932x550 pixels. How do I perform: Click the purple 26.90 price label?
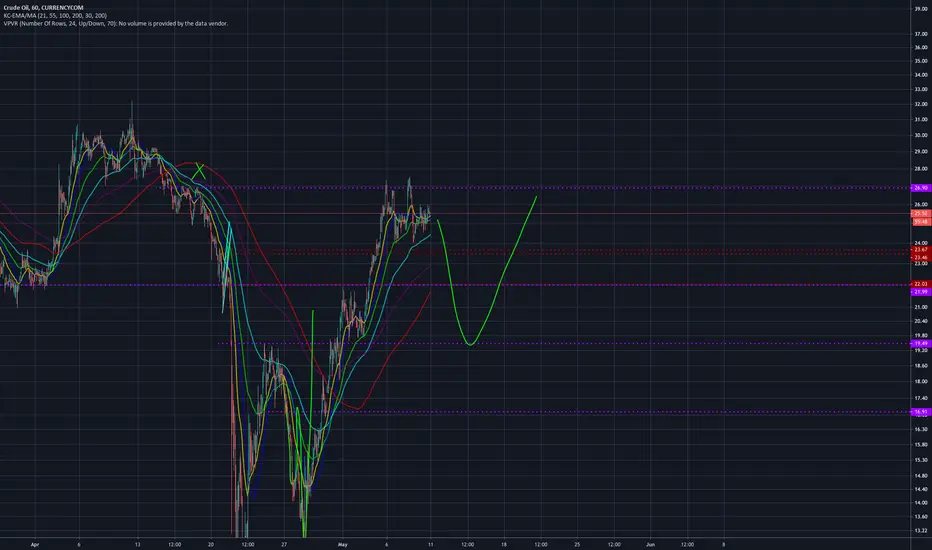point(921,188)
